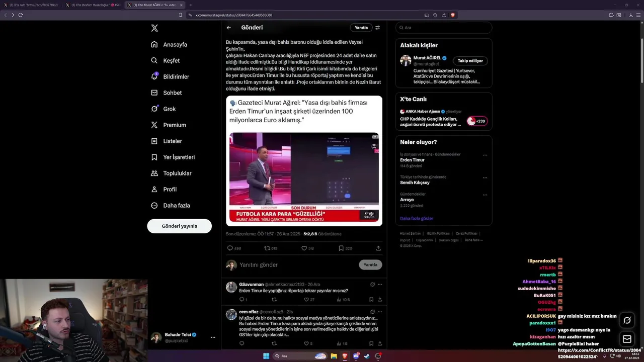Open Grok from the sidebar

(163, 109)
